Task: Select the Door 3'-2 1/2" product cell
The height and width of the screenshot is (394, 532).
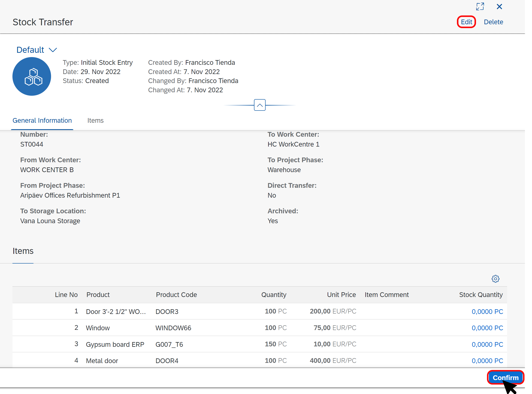Action: [116, 312]
